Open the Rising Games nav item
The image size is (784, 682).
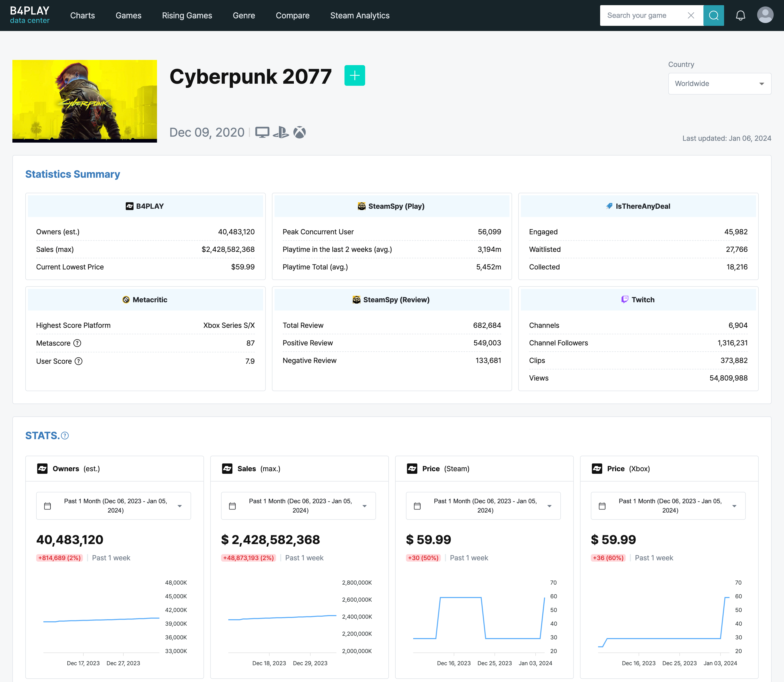tap(187, 15)
